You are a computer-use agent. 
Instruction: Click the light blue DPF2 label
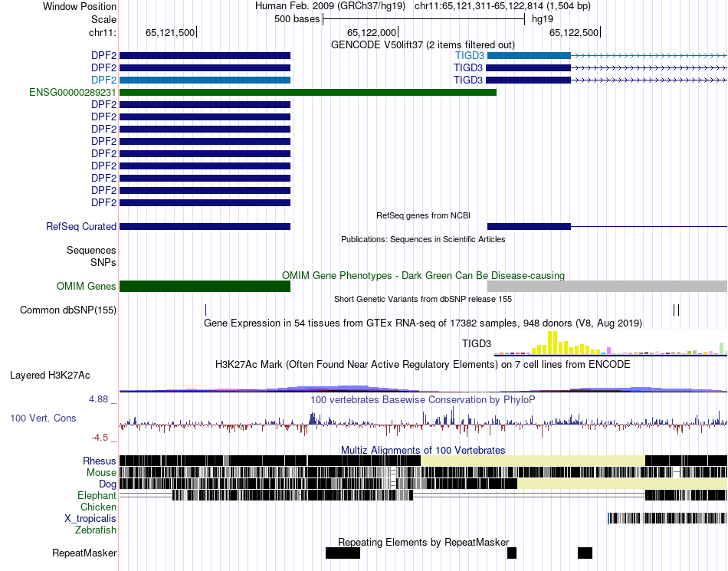pos(104,80)
